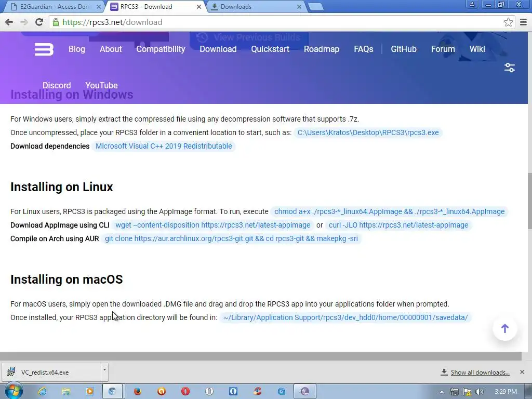Select the RPCS3 - Download tab
532x399 pixels.
tap(156, 7)
